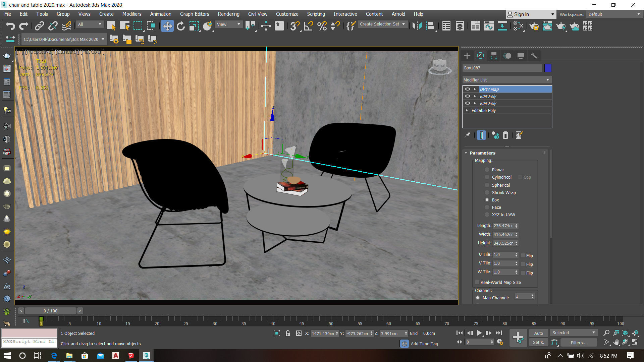Screen dimensions: 644x362
Task: Toggle Show End Result icon
Action: click(x=481, y=135)
